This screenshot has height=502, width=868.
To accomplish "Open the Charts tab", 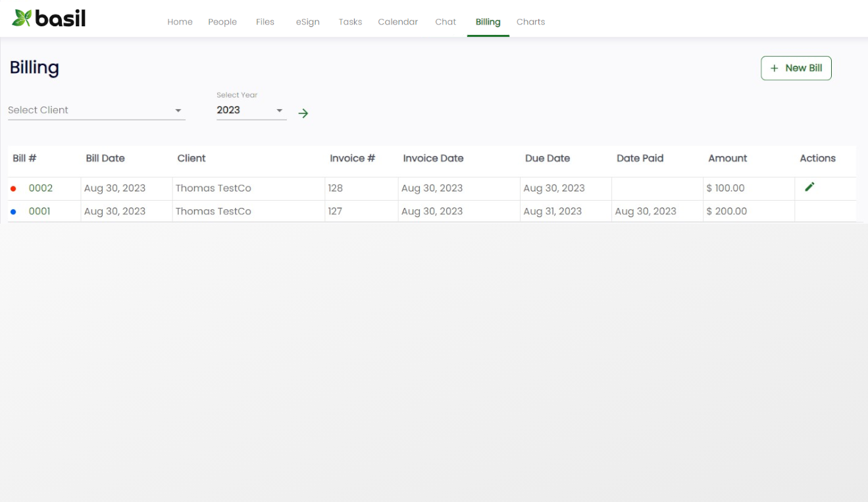I will (x=530, y=22).
